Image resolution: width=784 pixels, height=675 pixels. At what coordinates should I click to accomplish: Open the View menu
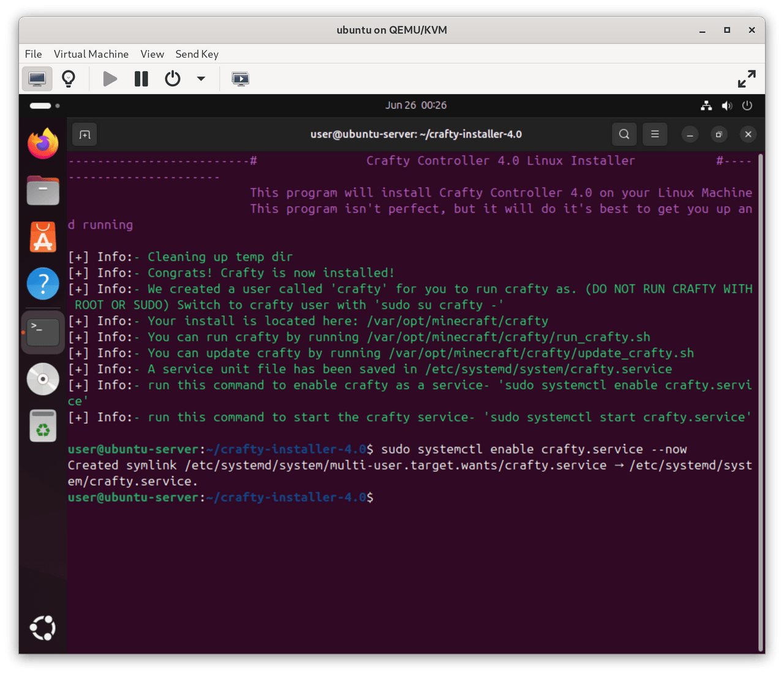tap(153, 54)
